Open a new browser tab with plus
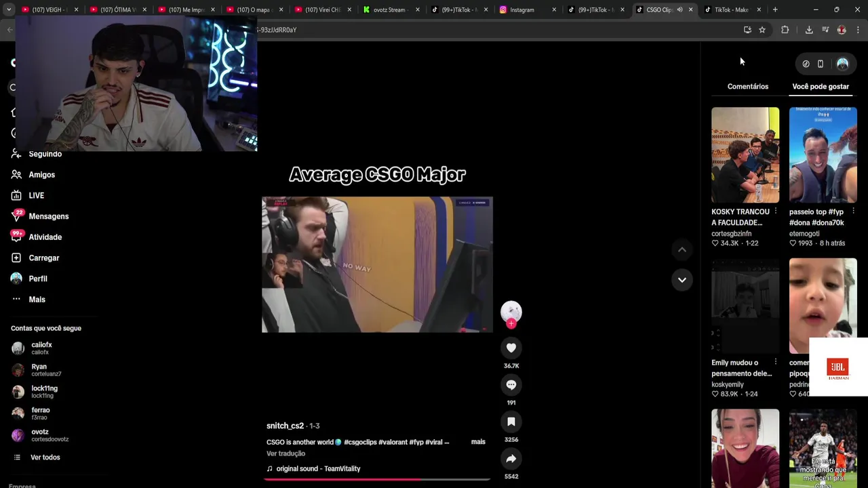The image size is (868, 488). click(775, 9)
